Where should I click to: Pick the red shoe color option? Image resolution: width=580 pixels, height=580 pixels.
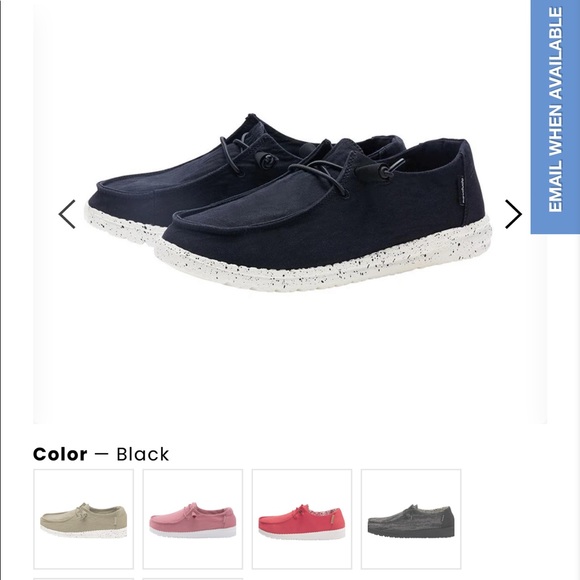(302, 519)
